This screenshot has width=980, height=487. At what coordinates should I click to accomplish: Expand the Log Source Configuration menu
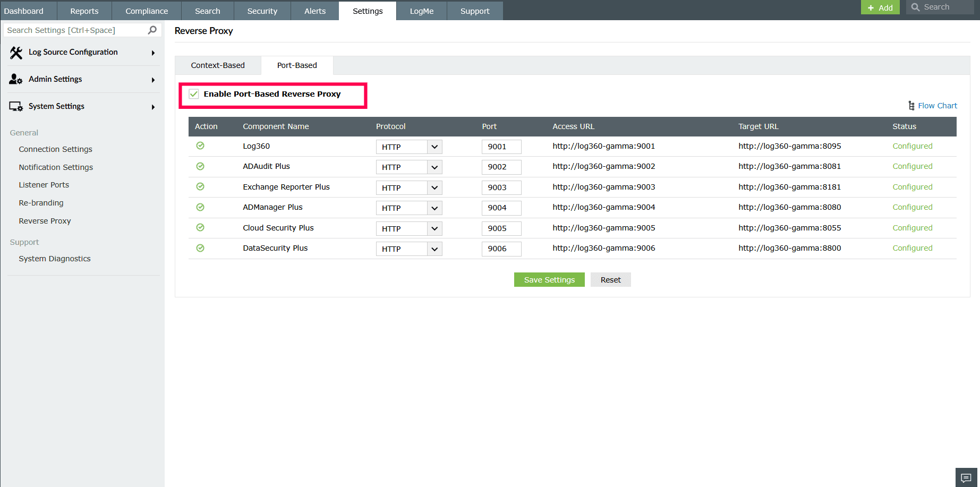153,53
